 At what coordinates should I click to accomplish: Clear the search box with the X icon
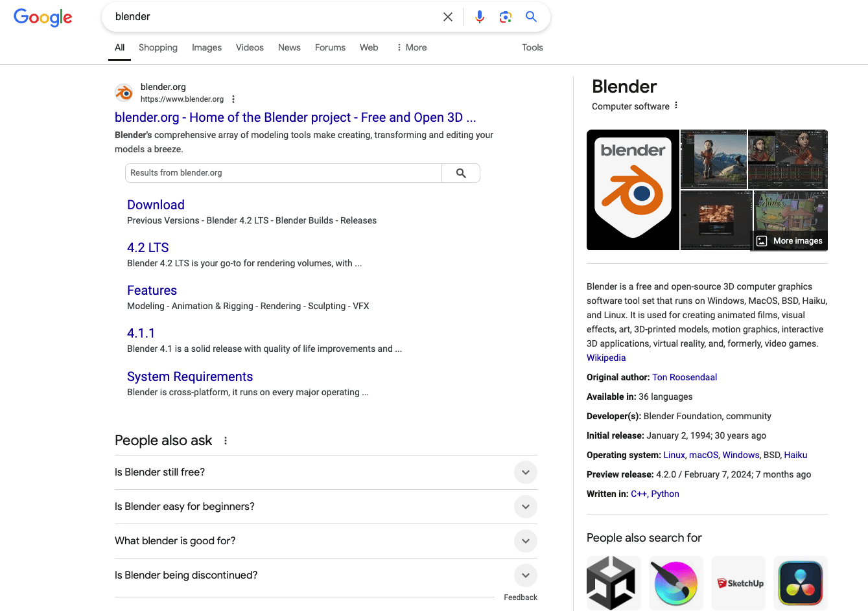(447, 16)
